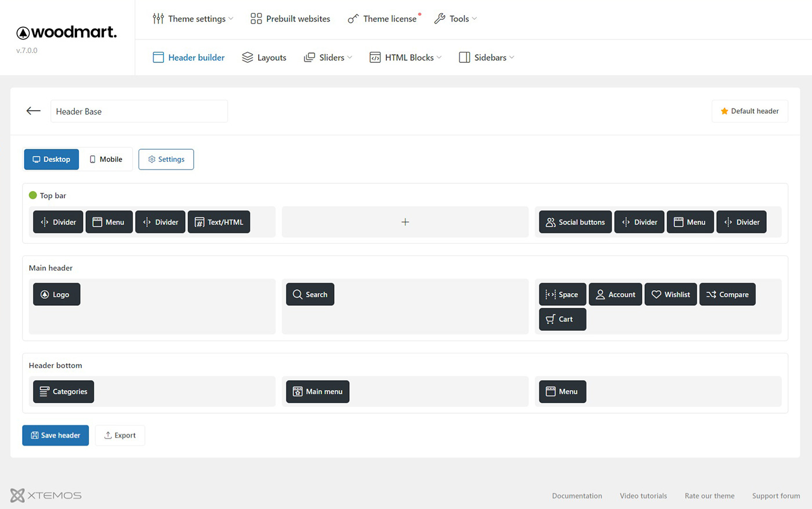
Task: Select the Compare element
Action: [x=727, y=294]
